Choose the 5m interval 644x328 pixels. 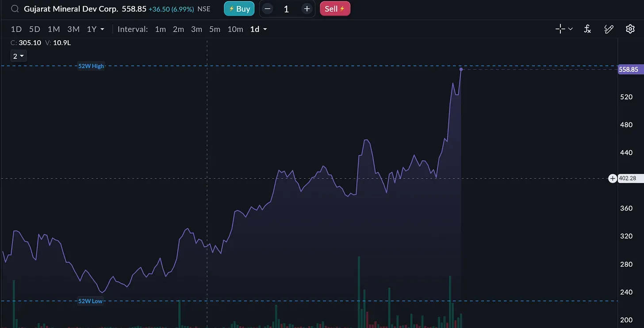pyautogui.click(x=215, y=29)
